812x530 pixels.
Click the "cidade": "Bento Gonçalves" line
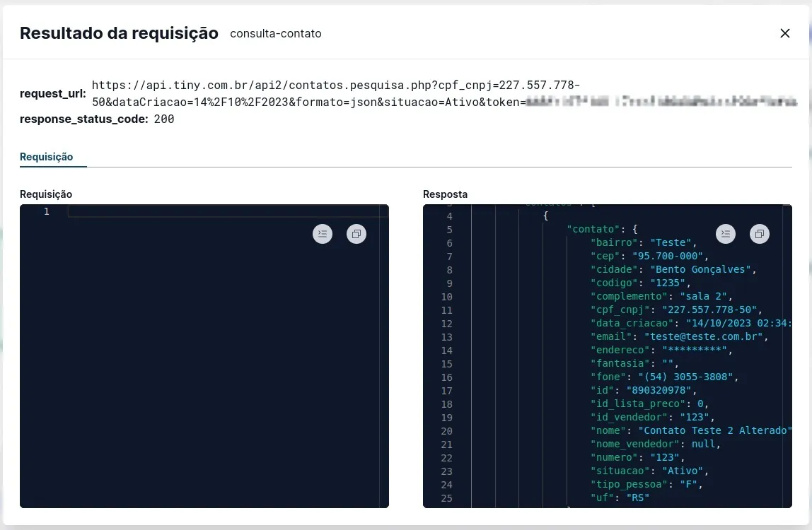point(673,270)
